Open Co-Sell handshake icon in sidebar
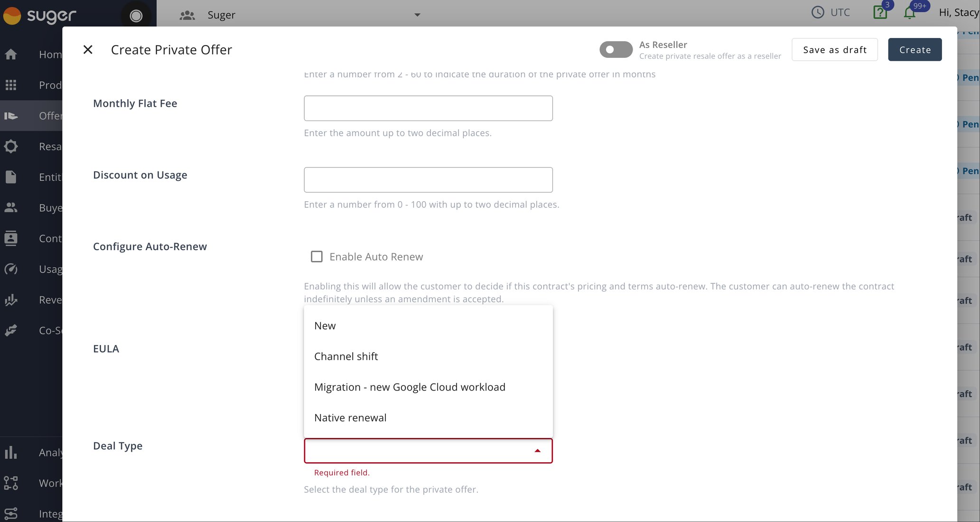Viewport: 980px width, 522px height. pos(11,330)
